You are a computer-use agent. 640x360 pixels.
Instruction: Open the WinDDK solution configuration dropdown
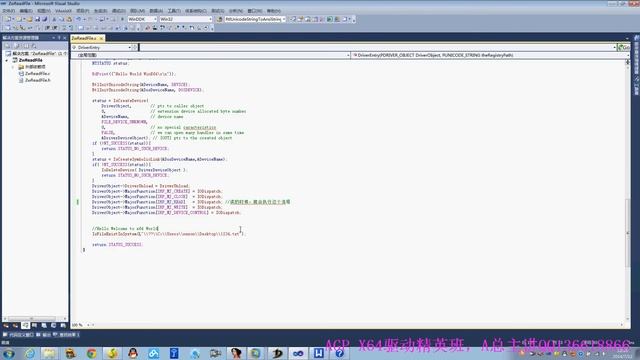tap(142, 19)
